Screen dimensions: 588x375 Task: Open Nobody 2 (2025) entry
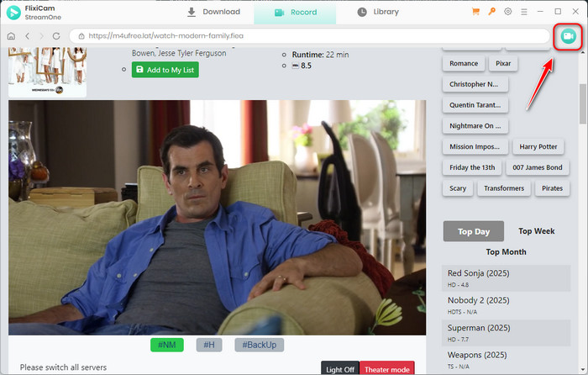click(x=507, y=305)
